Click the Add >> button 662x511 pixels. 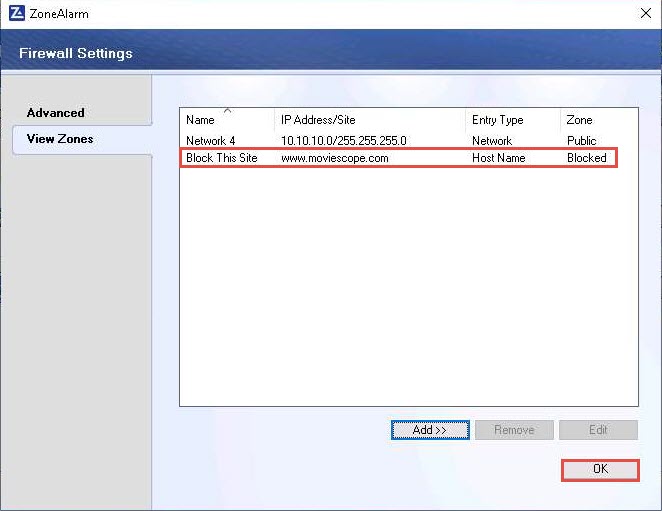430,430
